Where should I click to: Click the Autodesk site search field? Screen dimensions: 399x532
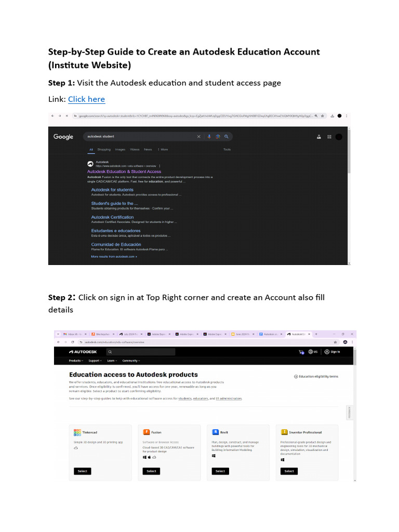tap(141, 352)
